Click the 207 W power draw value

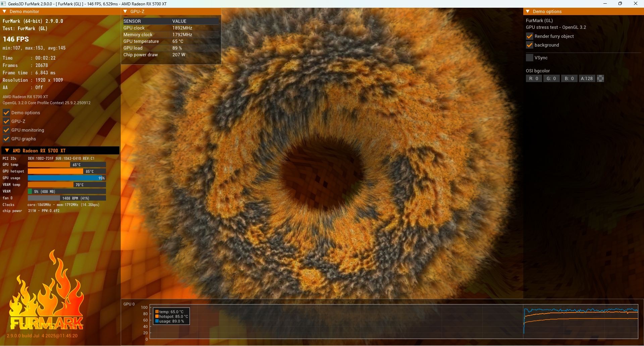pyautogui.click(x=179, y=55)
